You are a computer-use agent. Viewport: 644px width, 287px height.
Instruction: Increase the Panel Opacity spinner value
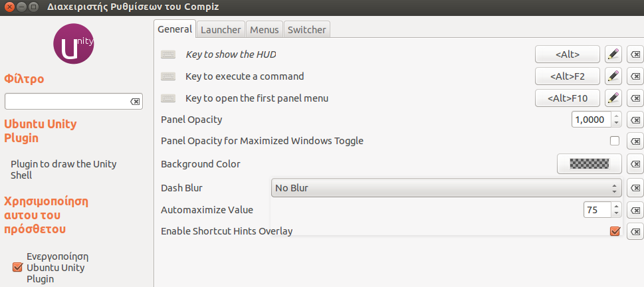(616, 116)
